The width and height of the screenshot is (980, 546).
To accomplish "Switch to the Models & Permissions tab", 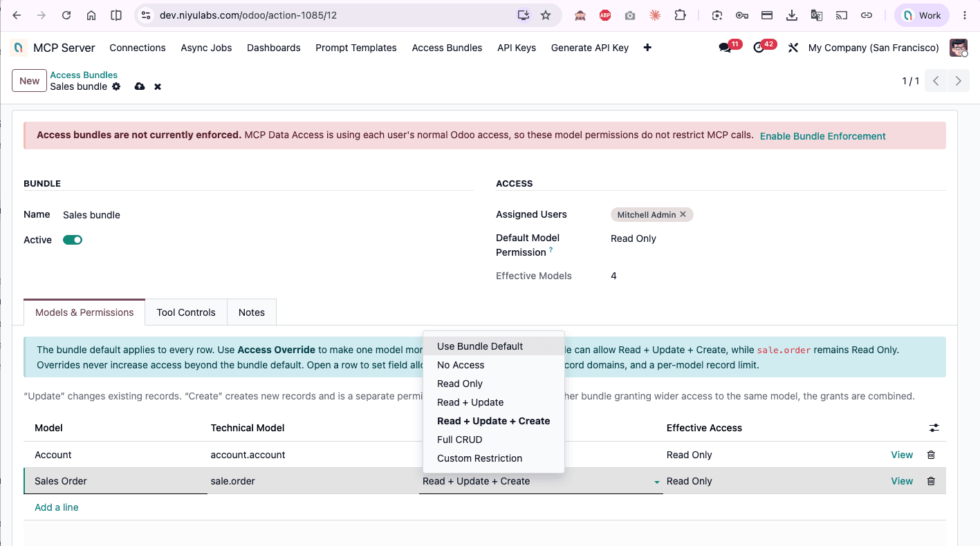I will coord(84,312).
